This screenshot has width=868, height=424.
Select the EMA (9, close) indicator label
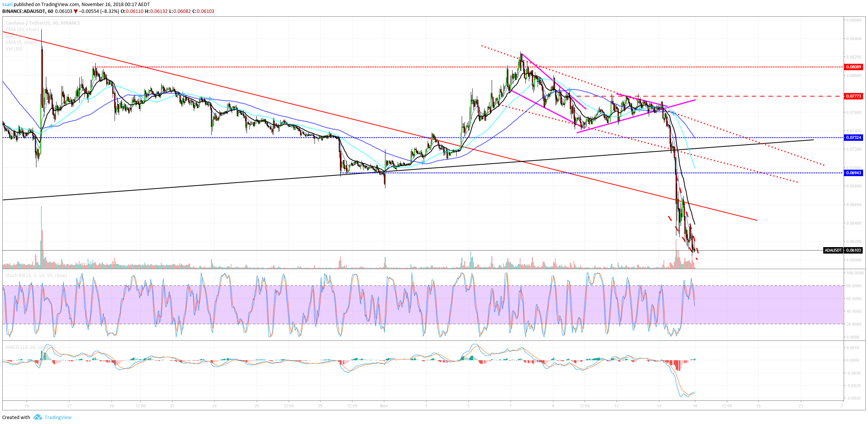tap(20, 42)
